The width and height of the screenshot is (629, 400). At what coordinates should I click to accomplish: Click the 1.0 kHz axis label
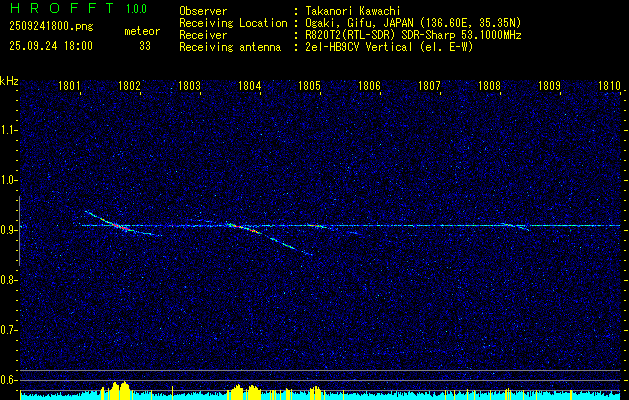(x=8, y=180)
